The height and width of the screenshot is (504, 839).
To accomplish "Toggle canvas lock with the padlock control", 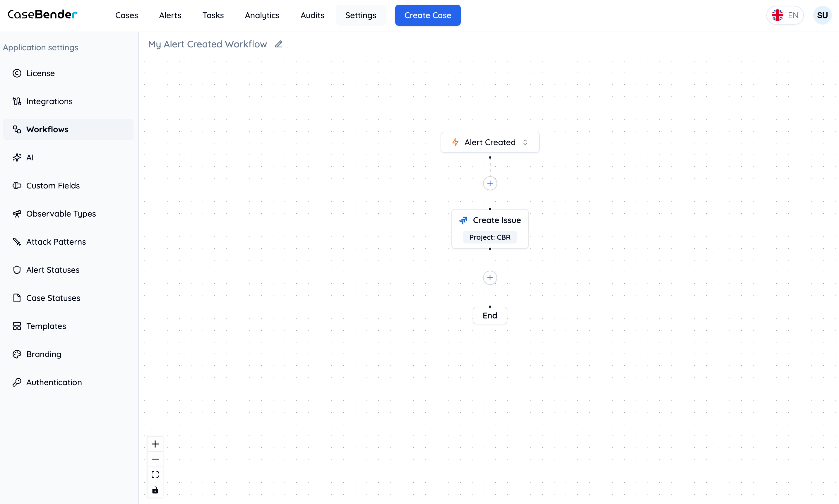I will 155,490.
